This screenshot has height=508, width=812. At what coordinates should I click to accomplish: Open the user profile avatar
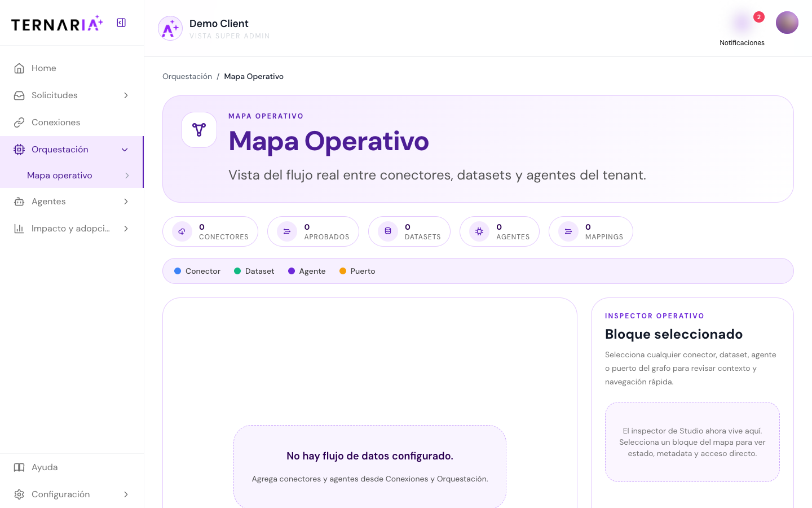[x=787, y=23]
